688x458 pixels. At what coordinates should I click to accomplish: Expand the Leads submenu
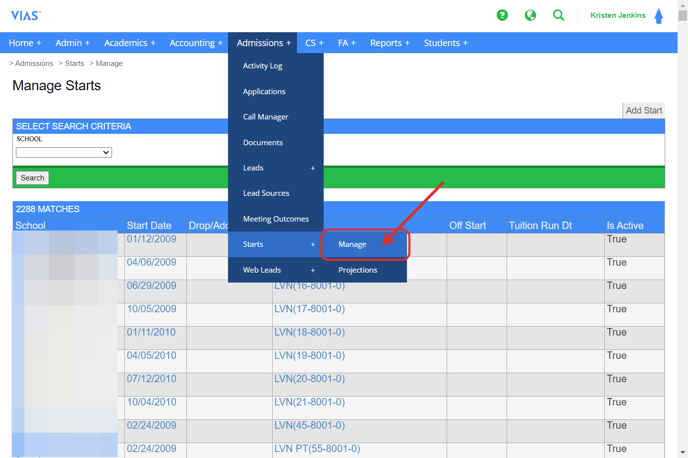click(x=276, y=168)
